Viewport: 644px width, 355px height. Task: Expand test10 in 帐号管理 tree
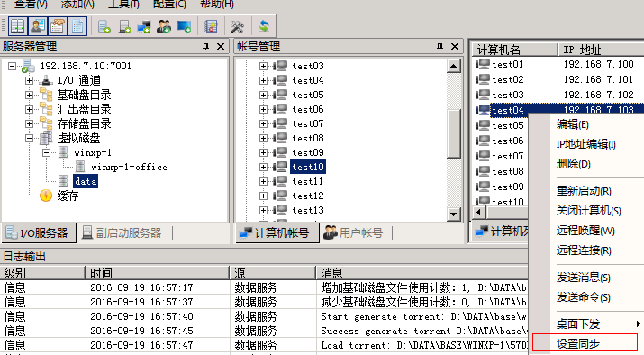(x=263, y=167)
